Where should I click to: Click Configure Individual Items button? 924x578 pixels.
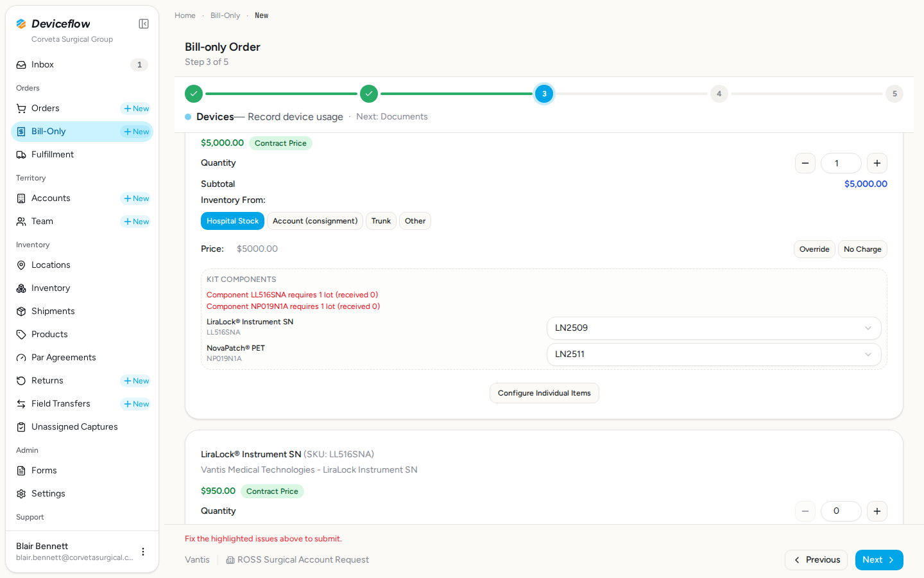(544, 393)
